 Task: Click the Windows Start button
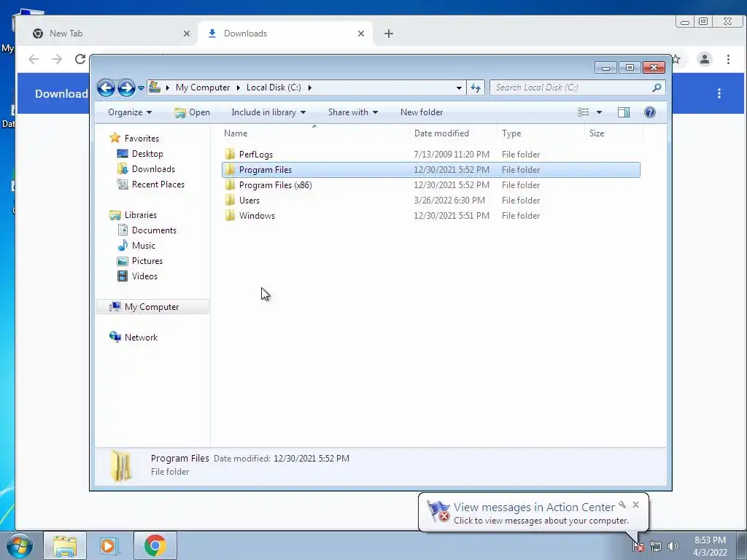coord(20,545)
